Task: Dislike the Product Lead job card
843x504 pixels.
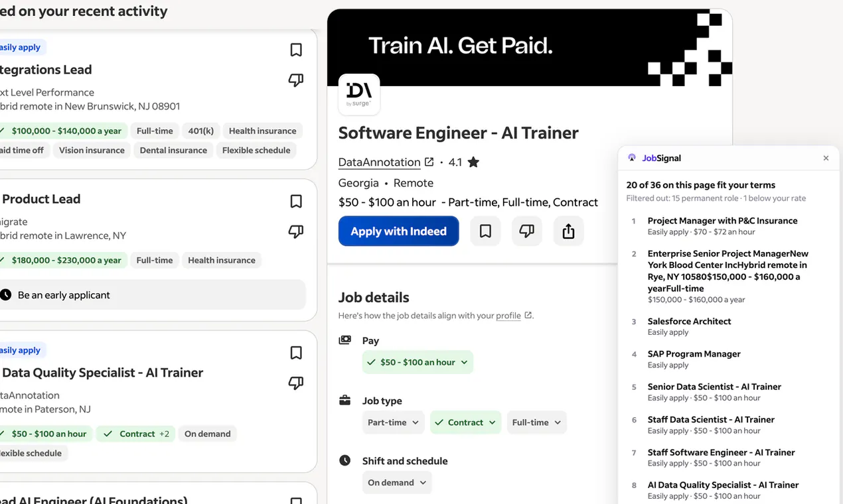Action: pyautogui.click(x=296, y=231)
